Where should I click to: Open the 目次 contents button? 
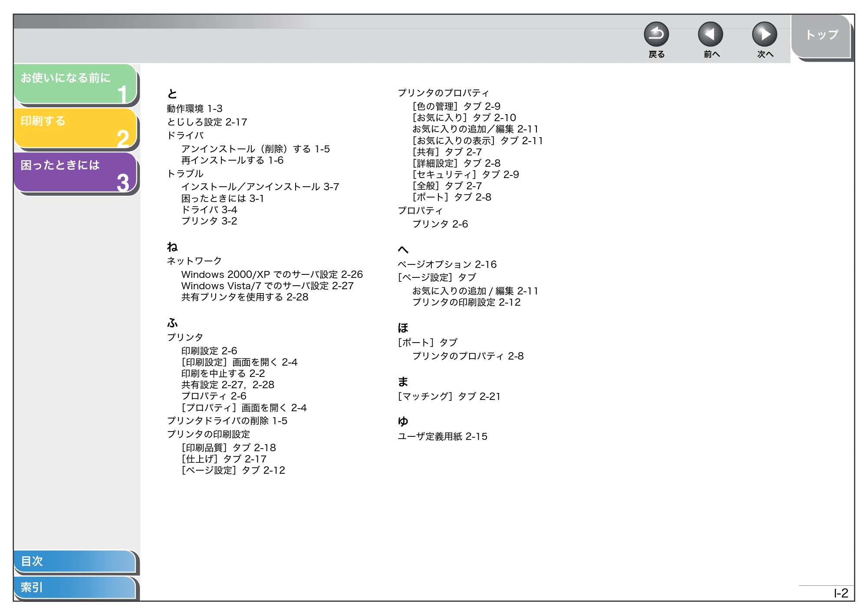[75, 561]
